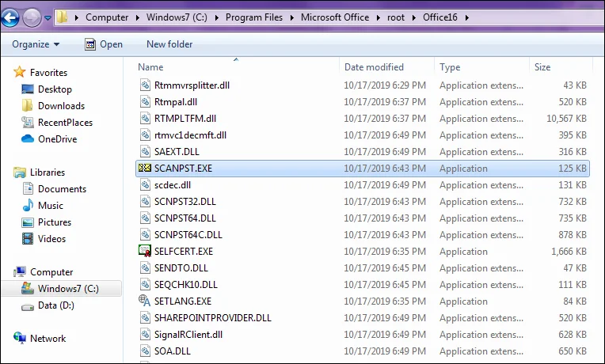Viewport: 605px width, 364px height.
Task: Select the SCNPST64.DLL file icon
Action: [x=145, y=218]
